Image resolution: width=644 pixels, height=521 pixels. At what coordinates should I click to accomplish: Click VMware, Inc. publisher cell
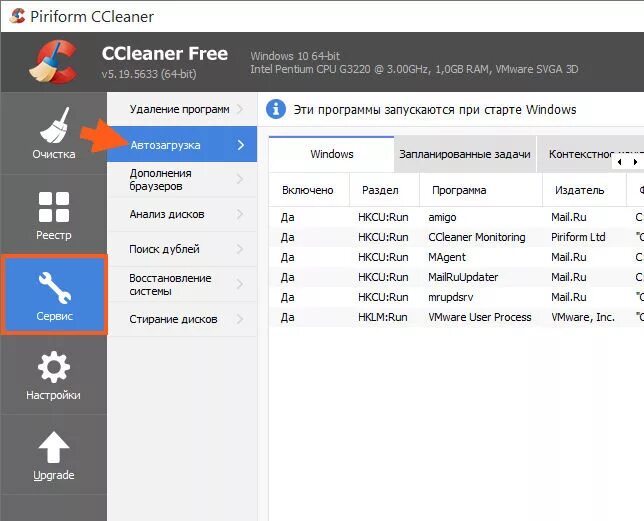pos(583,317)
